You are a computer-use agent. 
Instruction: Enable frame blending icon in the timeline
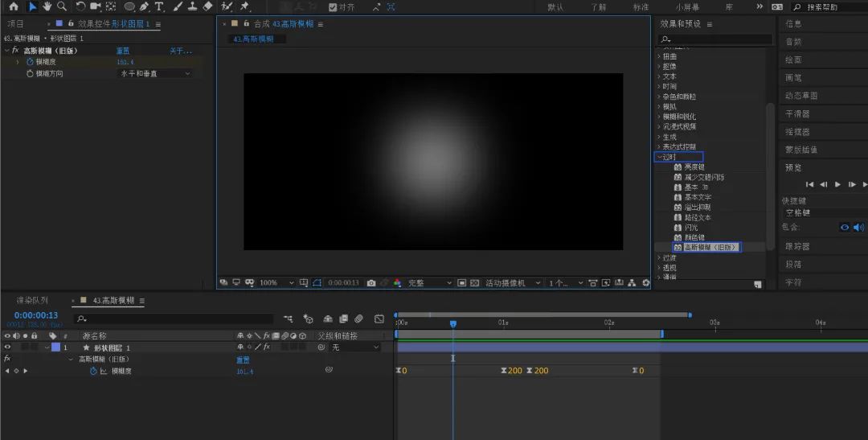[343, 319]
